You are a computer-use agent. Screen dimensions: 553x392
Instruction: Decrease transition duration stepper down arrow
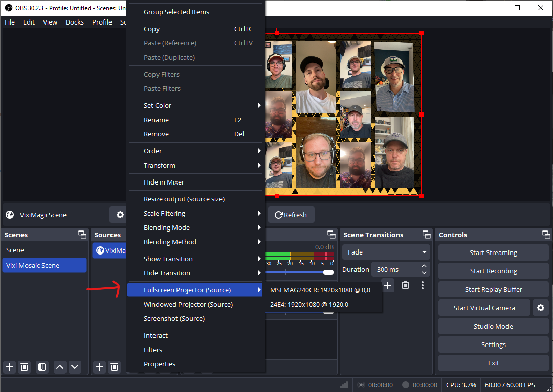tap(424, 273)
